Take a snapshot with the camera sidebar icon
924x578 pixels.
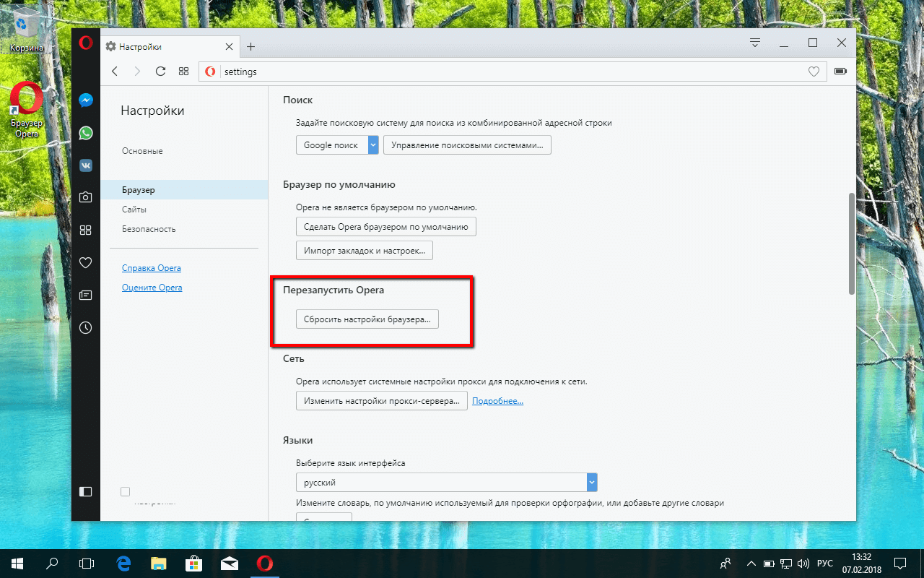(85, 197)
